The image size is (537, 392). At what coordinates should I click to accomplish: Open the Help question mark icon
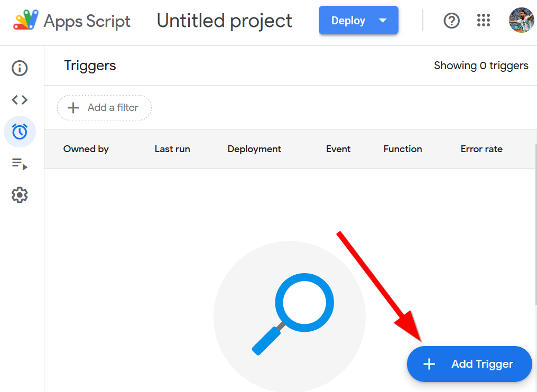pyautogui.click(x=451, y=21)
